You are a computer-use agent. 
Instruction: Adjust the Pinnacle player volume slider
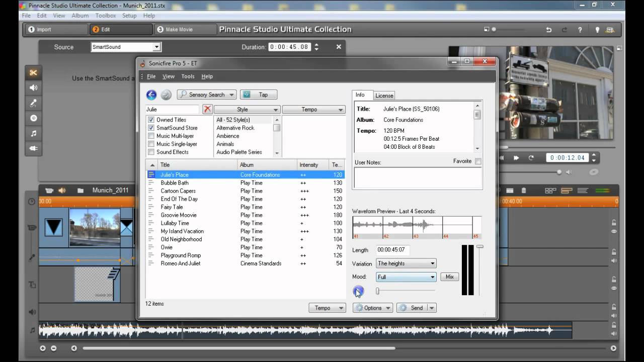pyautogui.click(x=559, y=172)
